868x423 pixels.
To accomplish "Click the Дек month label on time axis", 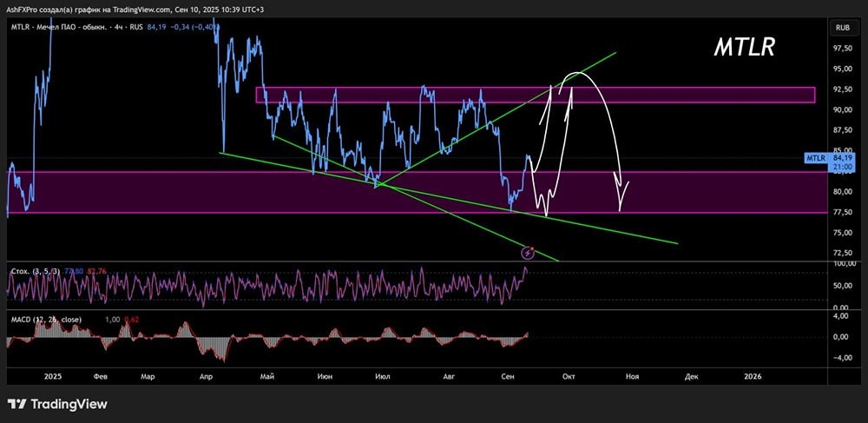I will tap(691, 376).
